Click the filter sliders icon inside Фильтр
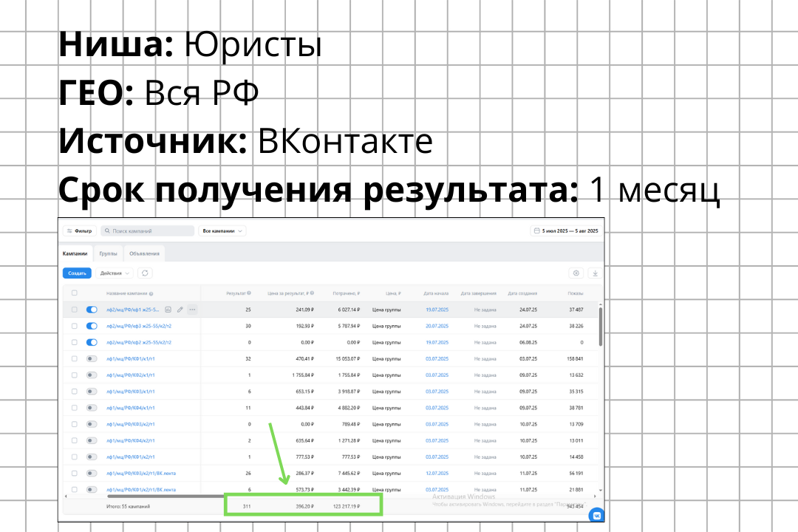The image size is (798, 532). [69, 231]
